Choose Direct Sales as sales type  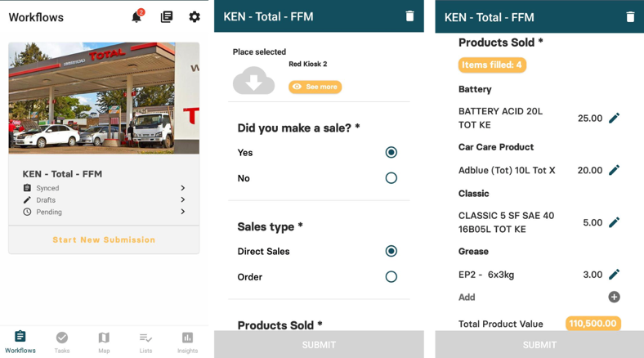(x=391, y=251)
